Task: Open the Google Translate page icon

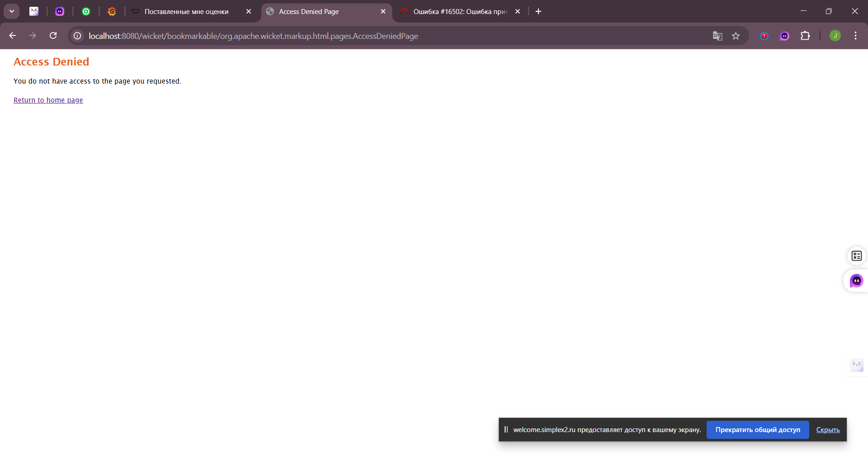Action: point(717,36)
